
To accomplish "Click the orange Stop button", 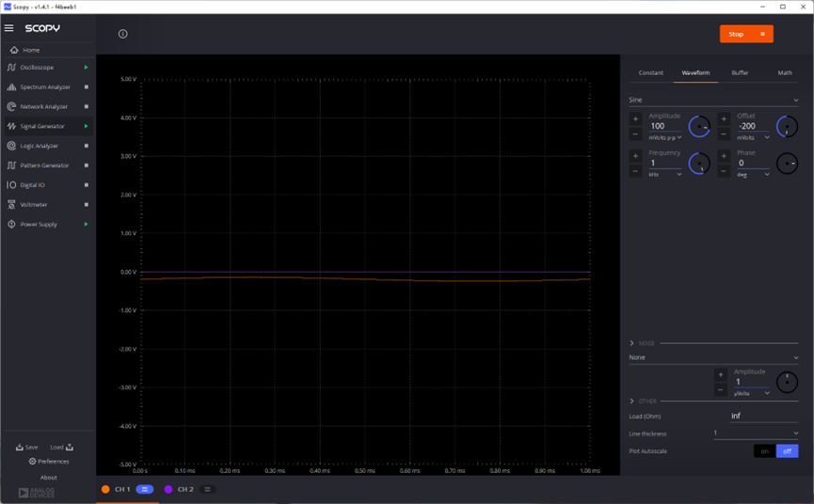I will click(x=746, y=34).
